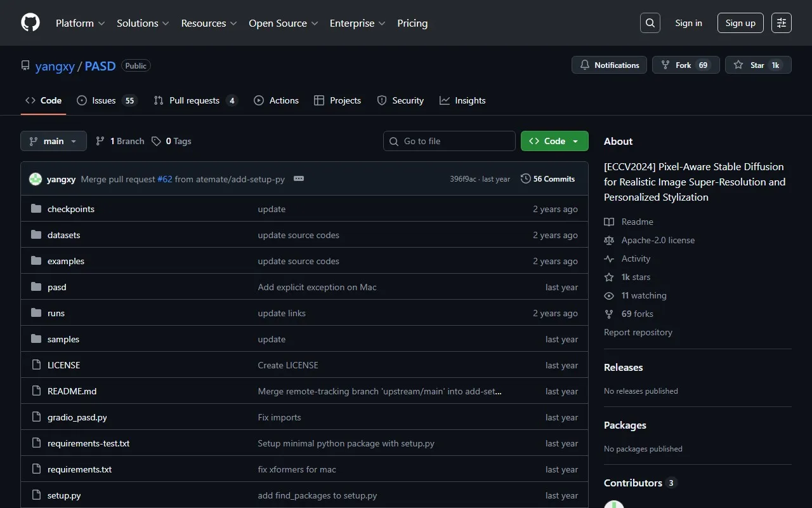Viewport: 812px width, 508px height.
Task: Open pull request #62 link
Action: [x=165, y=179]
